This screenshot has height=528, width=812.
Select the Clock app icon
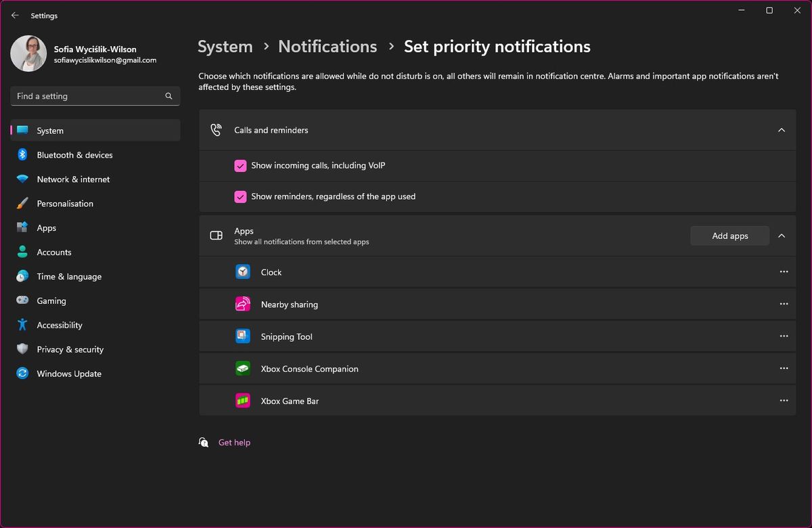click(x=243, y=271)
